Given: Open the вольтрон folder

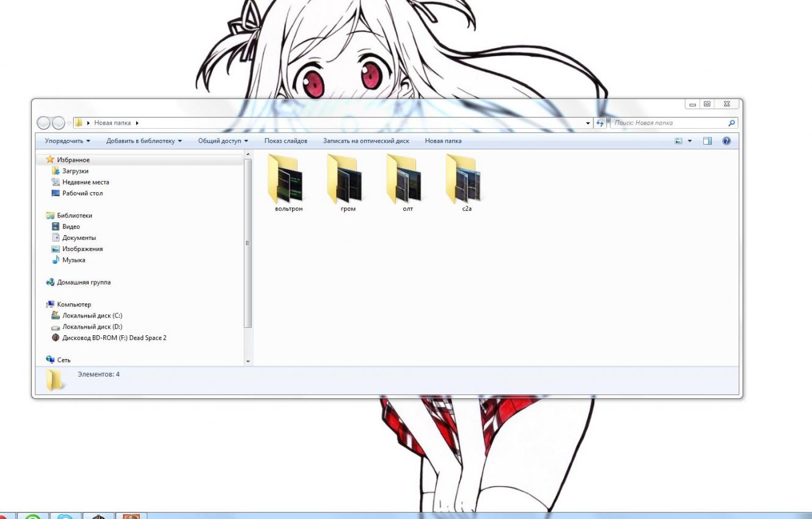Looking at the screenshot, I should [x=288, y=179].
